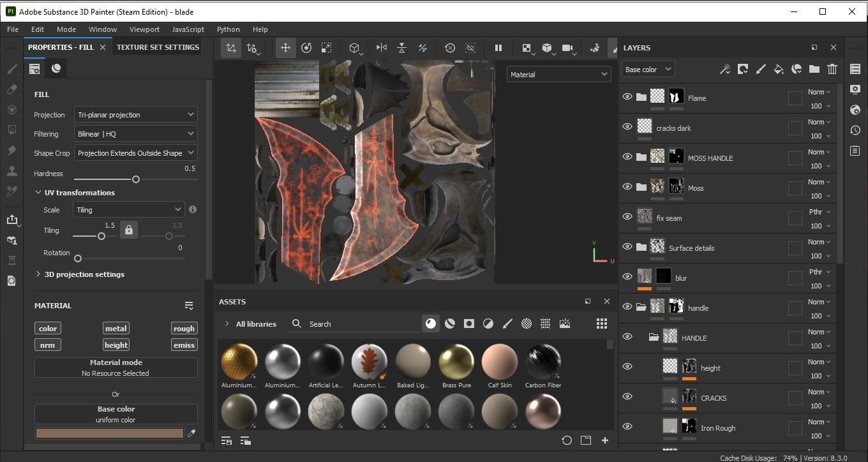Switch to Texture Set Settings tab
This screenshot has width=868, height=462.
[x=158, y=47]
